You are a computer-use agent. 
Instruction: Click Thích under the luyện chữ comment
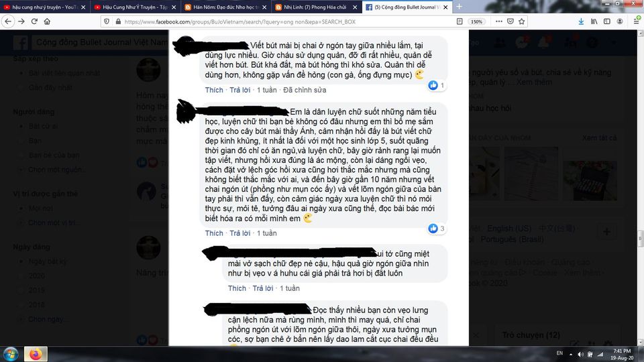[214, 233]
